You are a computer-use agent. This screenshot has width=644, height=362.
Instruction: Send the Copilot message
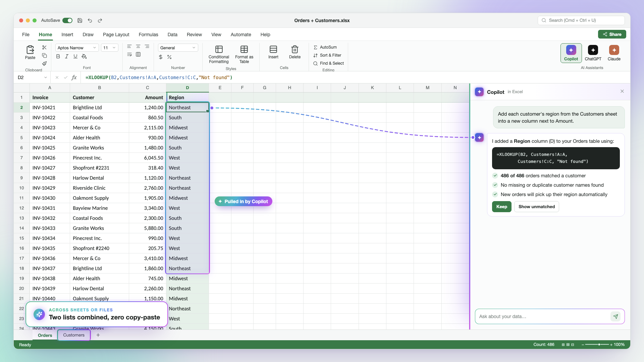[615, 316]
